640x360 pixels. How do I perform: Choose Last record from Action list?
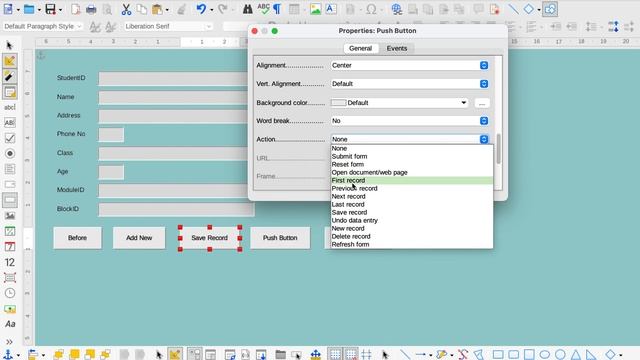tap(411, 204)
